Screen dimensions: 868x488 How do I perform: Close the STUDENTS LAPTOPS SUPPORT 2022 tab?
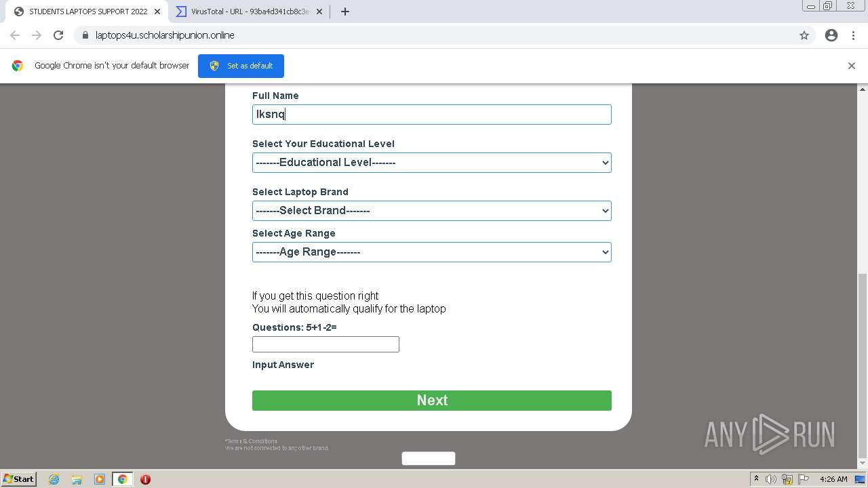click(x=157, y=12)
